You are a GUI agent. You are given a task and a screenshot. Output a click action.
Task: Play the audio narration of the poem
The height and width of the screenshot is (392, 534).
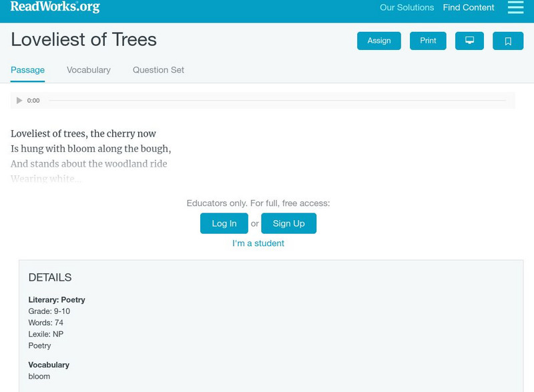(19, 100)
